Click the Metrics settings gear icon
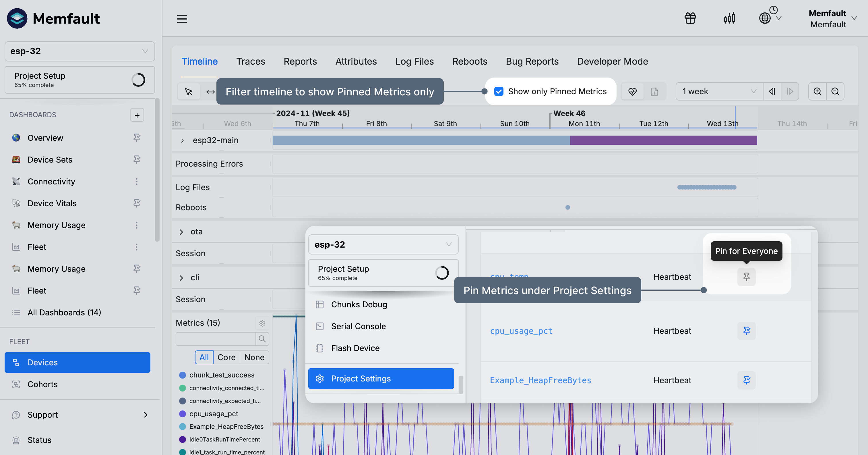The image size is (868, 455). [262, 323]
